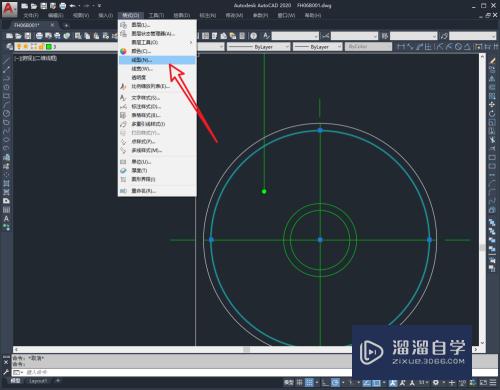
Task: Click the Plot icon in standard toolbar
Action: (39, 36)
